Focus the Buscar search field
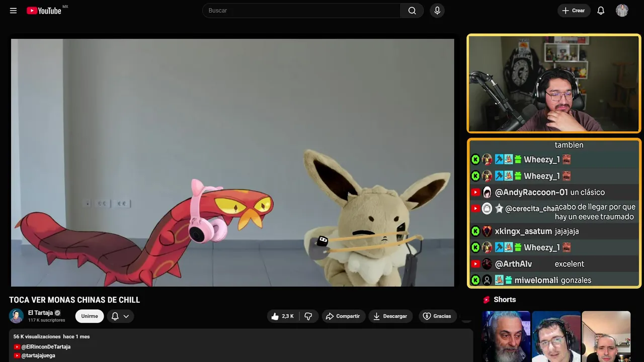644x362 pixels. pyautogui.click(x=301, y=11)
